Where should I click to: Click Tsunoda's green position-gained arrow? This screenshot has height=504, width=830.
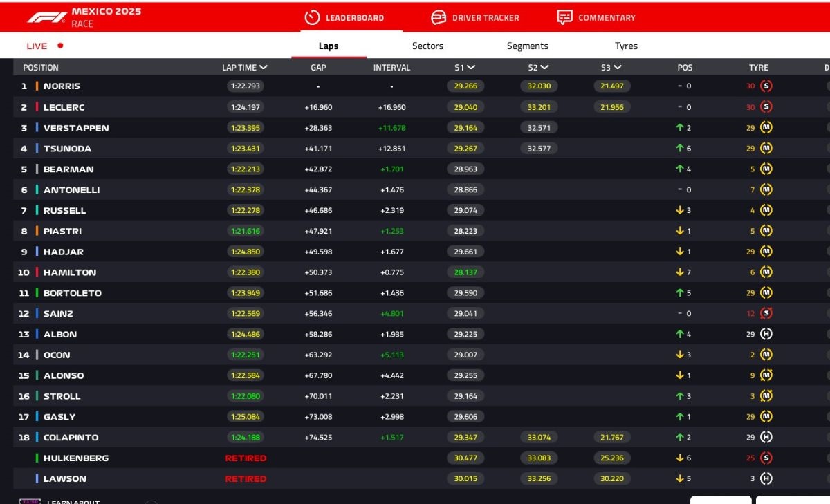[x=679, y=149]
